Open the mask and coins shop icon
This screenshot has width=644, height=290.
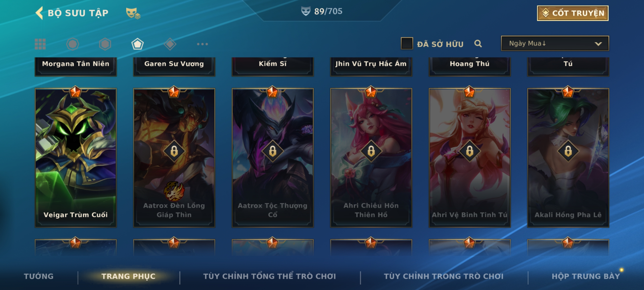click(x=133, y=13)
